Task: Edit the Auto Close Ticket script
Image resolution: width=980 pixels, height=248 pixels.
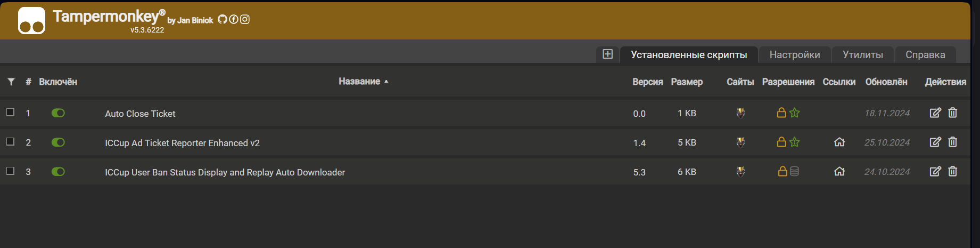Action: [935, 113]
